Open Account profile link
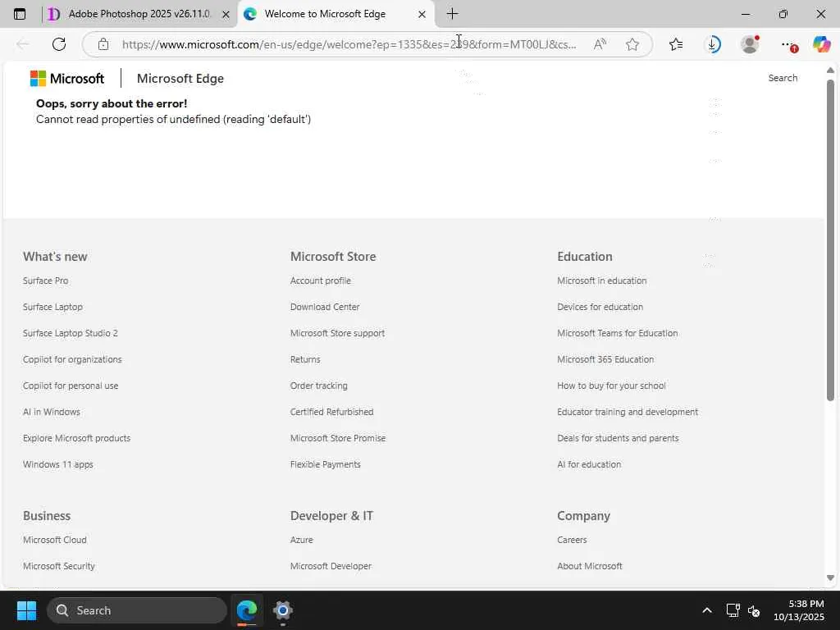Screen dimensions: 840x630 [321, 281]
